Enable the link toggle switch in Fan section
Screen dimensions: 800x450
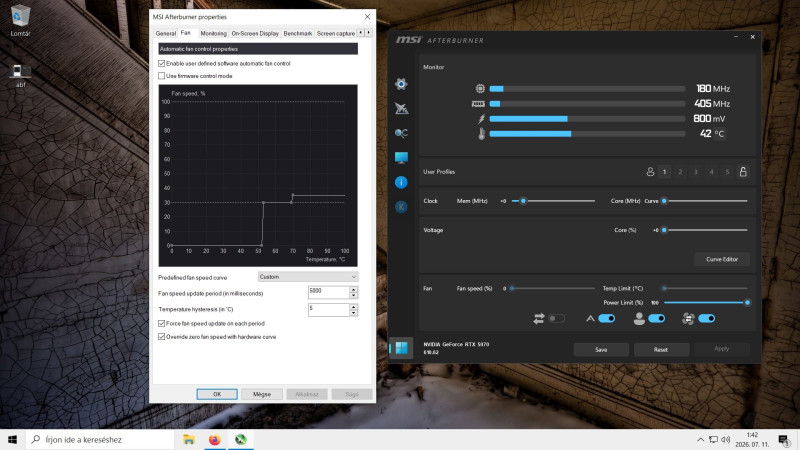(557, 319)
